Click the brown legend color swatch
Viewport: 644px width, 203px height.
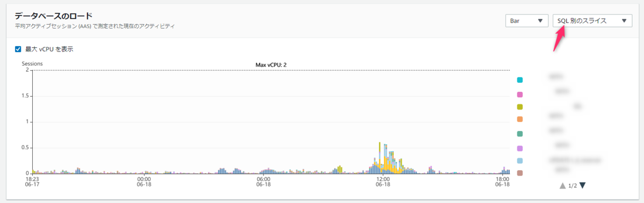point(519,173)
